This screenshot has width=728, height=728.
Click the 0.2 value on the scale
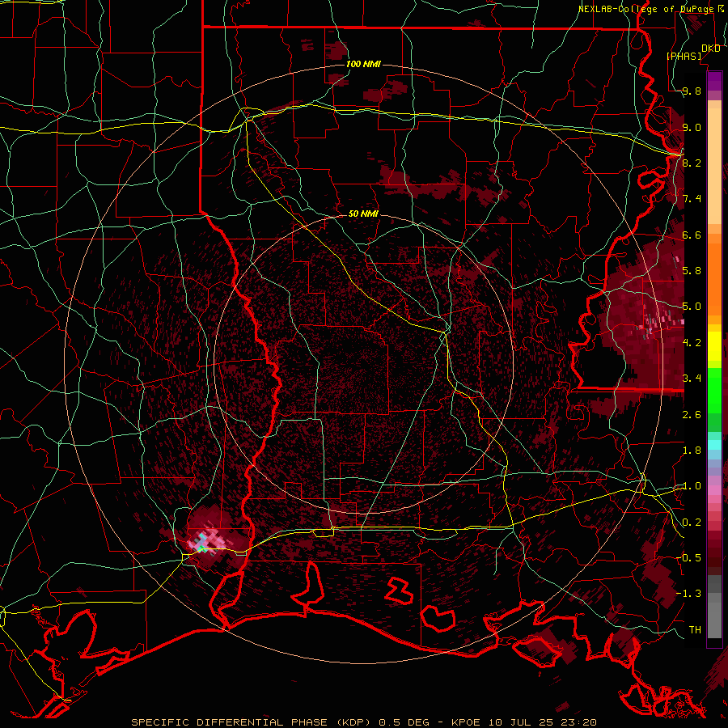[x=692, y=523]
